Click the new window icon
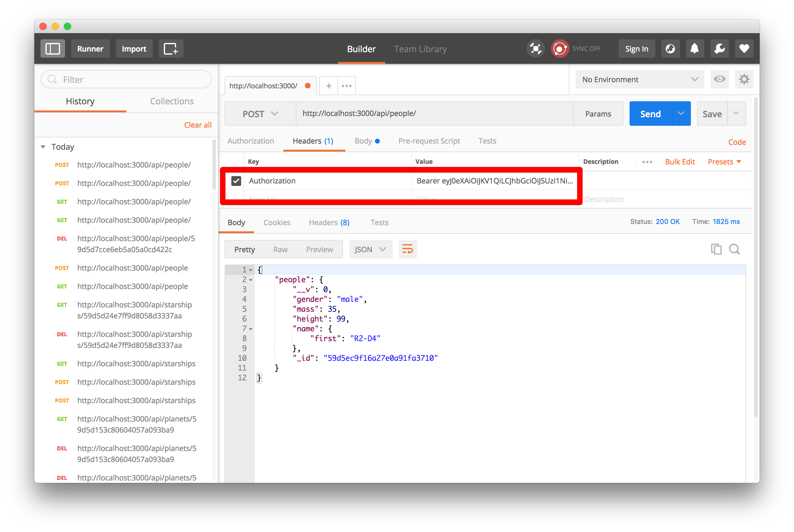794x532 pixels. 171,48
